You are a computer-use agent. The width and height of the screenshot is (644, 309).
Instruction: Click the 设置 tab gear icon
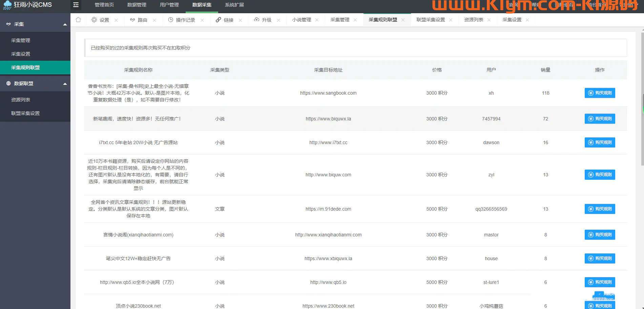tap(94, 20)
